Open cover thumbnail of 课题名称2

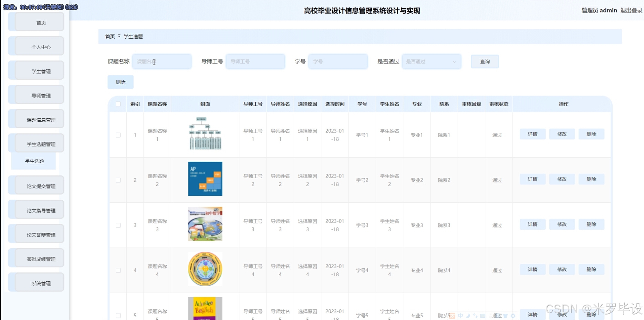click(205, 179)
